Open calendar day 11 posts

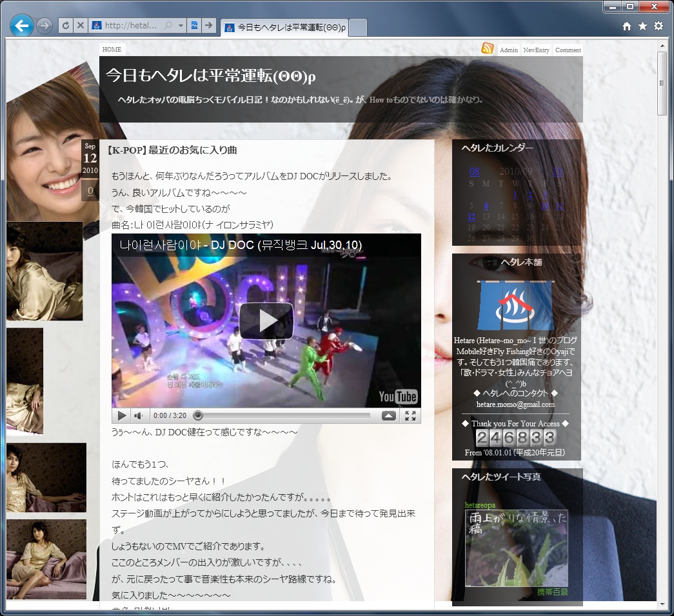(x=559, y=206)
